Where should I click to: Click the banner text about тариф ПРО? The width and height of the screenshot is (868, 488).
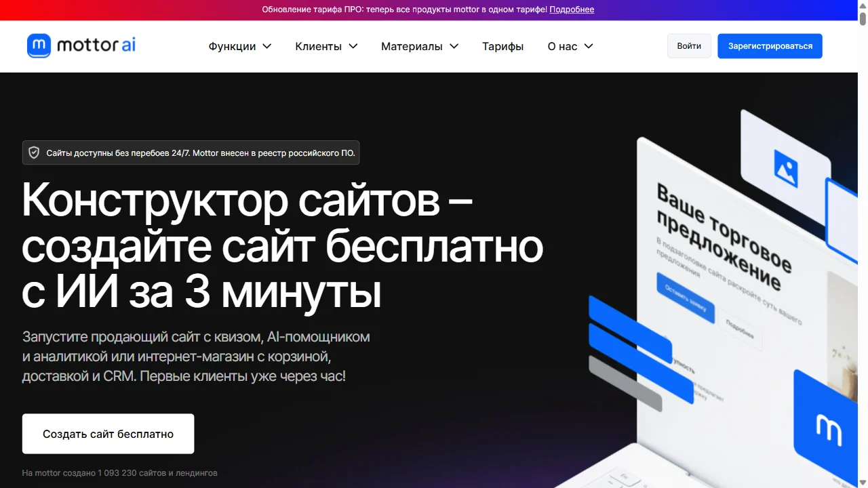click(x=404, y=9)
